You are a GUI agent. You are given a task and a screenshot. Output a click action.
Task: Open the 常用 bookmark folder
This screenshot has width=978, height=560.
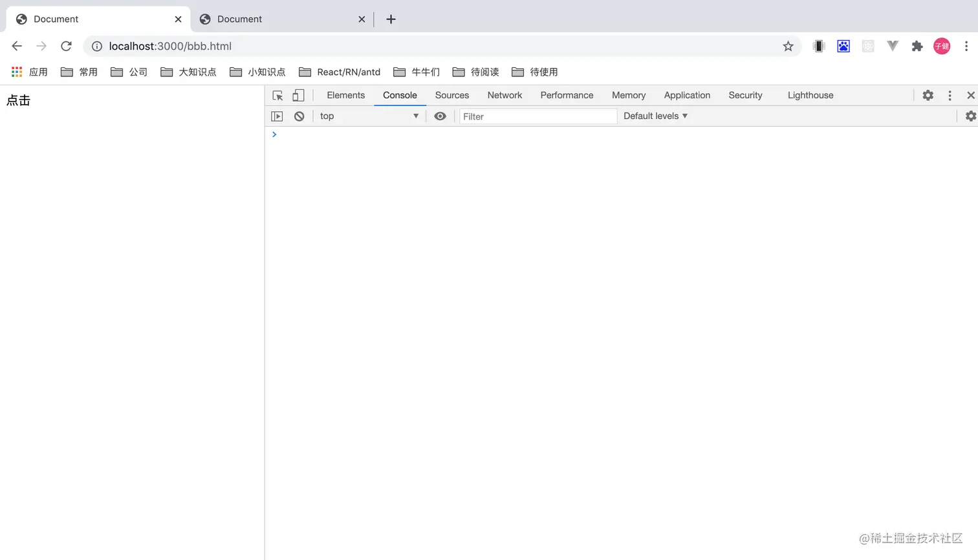tap(79, 72)
